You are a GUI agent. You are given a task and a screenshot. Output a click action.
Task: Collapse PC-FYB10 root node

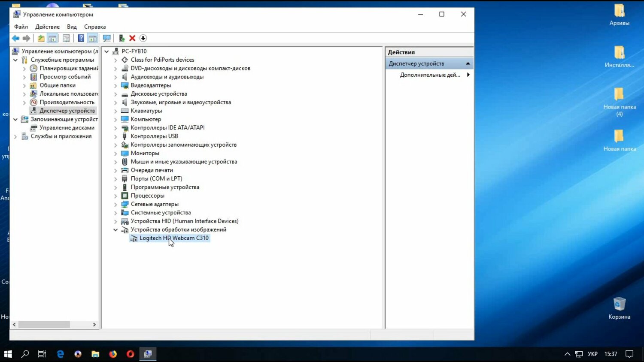click(106, 51)
